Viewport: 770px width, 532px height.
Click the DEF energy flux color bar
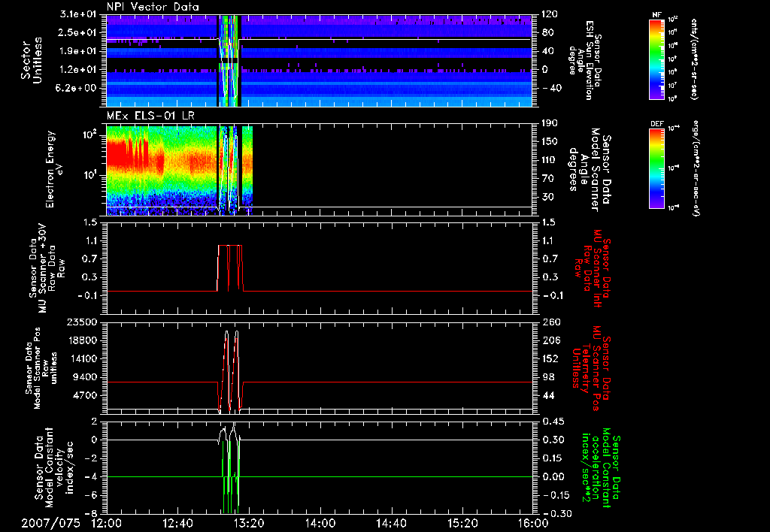click(x=657, y=168)
